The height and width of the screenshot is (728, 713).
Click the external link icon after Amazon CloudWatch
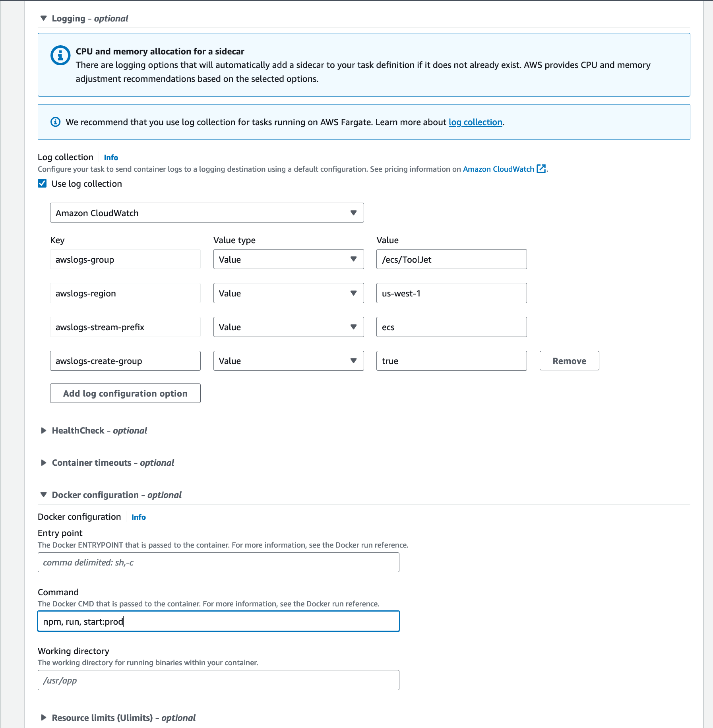[541, 169]
